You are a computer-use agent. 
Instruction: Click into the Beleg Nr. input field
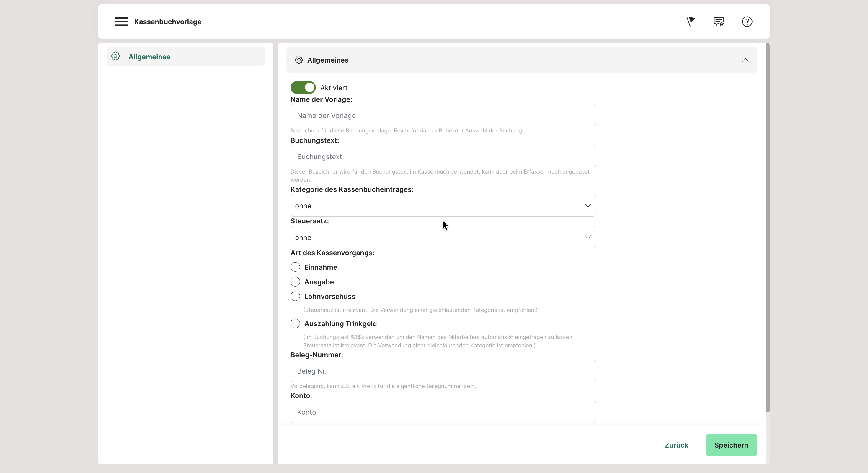(x=443, y=371)
